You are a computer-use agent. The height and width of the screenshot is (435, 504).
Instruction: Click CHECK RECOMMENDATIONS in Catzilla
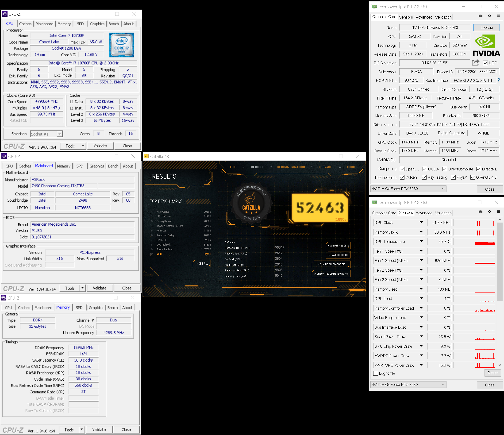coord(331,274)
